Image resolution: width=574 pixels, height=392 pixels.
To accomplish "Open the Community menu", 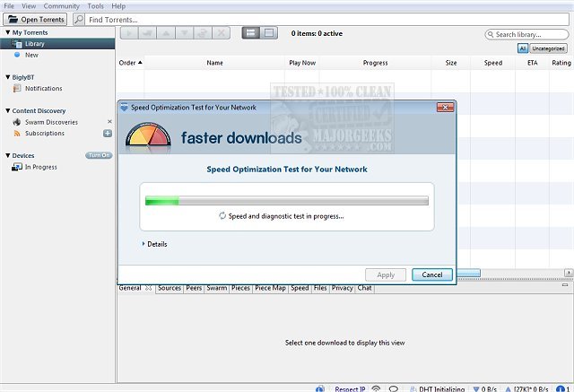I will pyautogui.click(x=62, y=5).
